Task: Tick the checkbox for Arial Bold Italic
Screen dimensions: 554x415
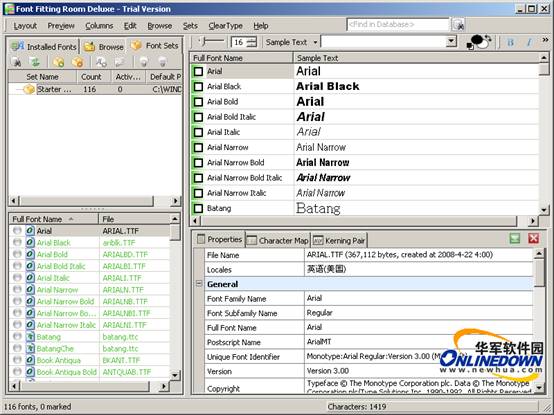Action: pyautogui.click(x=199, y=117)
